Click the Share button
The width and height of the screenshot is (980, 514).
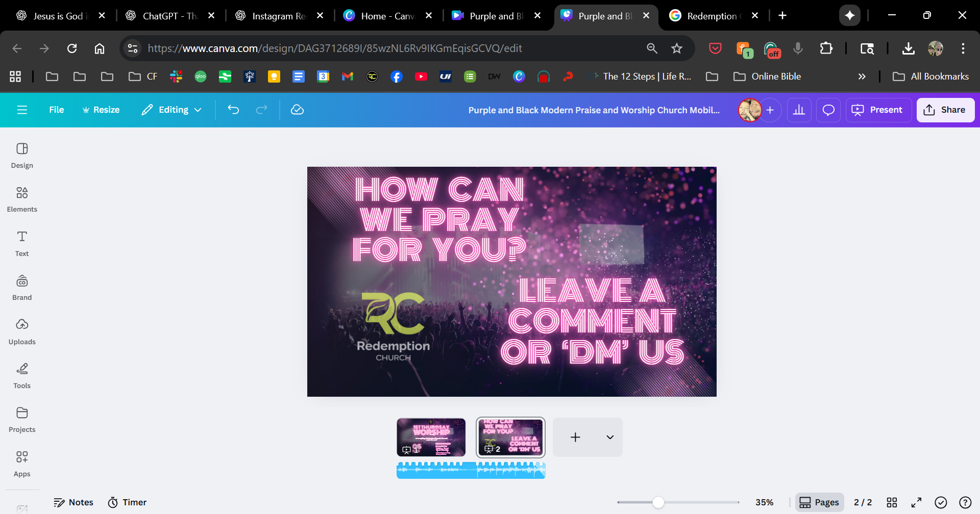945,110
